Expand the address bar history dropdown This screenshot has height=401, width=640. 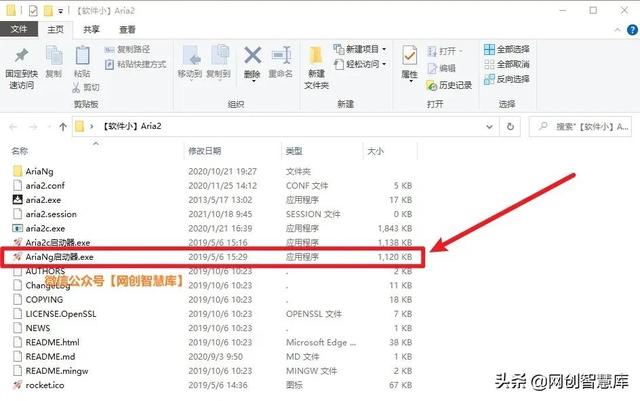pyautogui.click(x=489, y=127)
